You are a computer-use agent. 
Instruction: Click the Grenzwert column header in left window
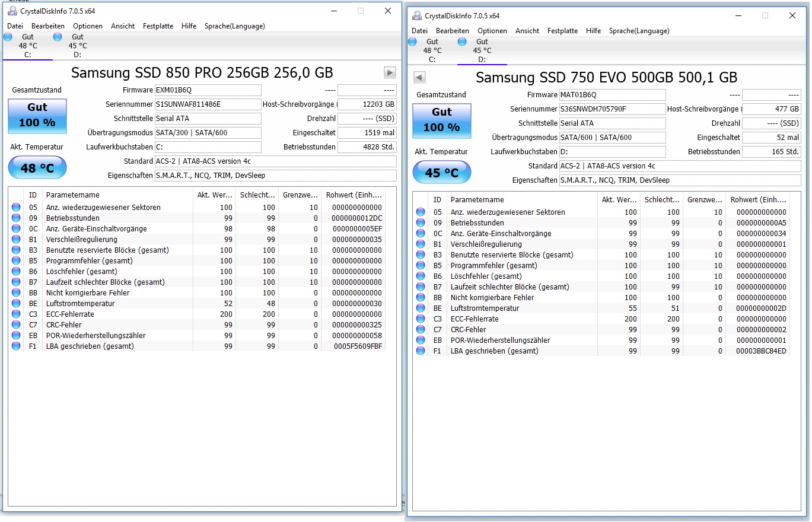click(x=300, y=195)
